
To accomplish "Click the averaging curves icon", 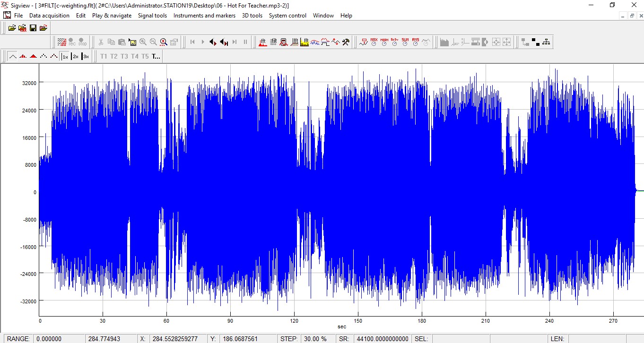I will coord(315,42).
